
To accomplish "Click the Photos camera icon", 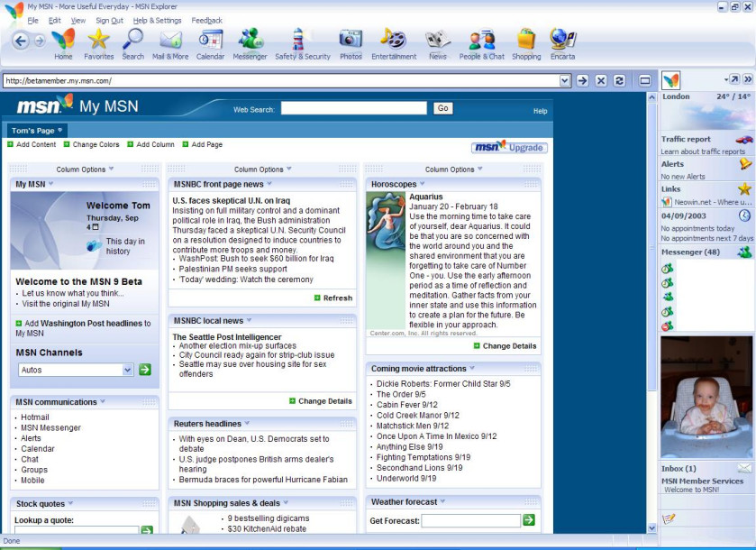I will pos(351,41).
